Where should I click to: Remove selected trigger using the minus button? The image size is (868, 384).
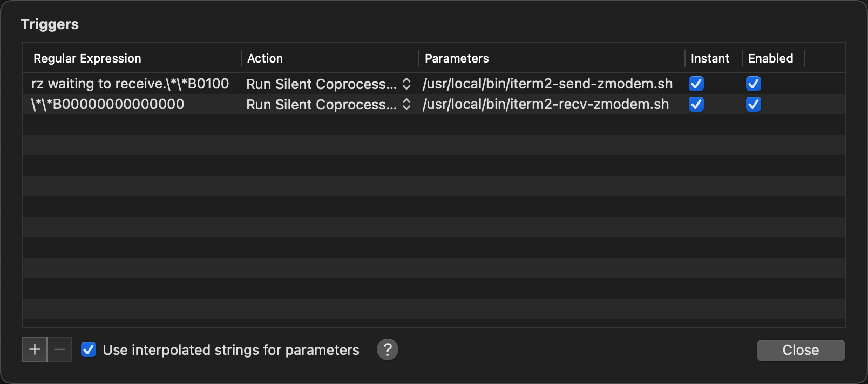click(59, 349)
